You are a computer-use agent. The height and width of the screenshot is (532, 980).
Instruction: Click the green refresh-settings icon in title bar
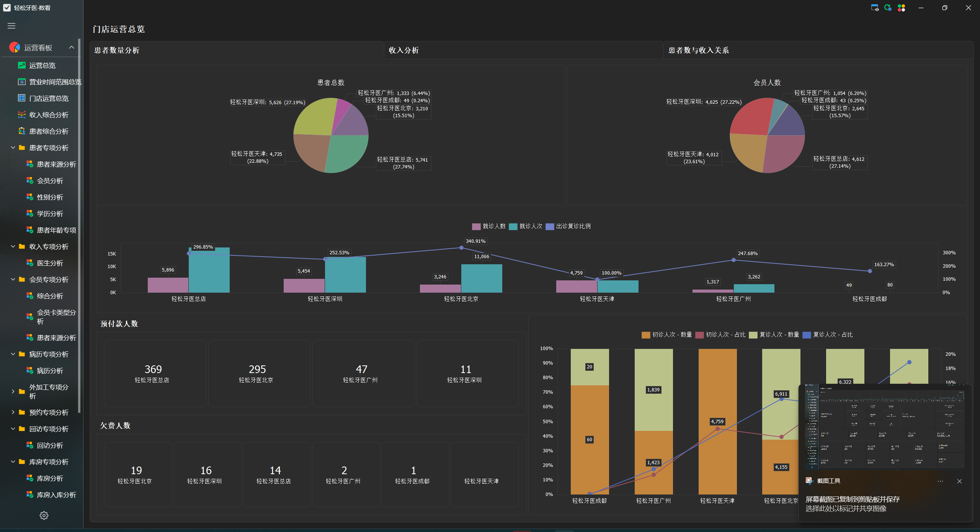tap(888, 8)
